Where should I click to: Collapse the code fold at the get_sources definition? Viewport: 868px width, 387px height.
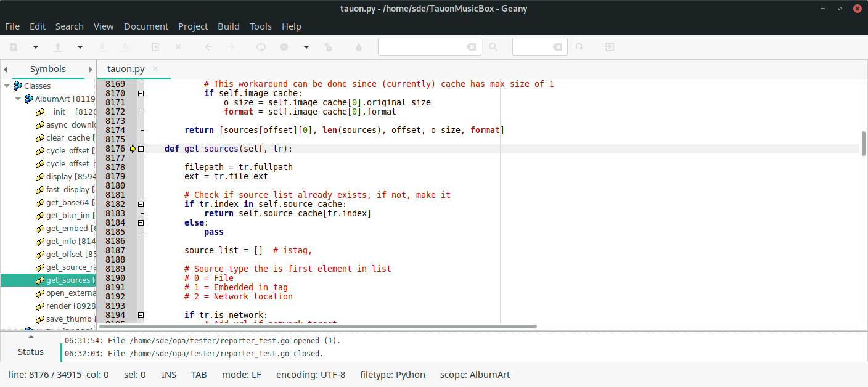tap(141, 149)
